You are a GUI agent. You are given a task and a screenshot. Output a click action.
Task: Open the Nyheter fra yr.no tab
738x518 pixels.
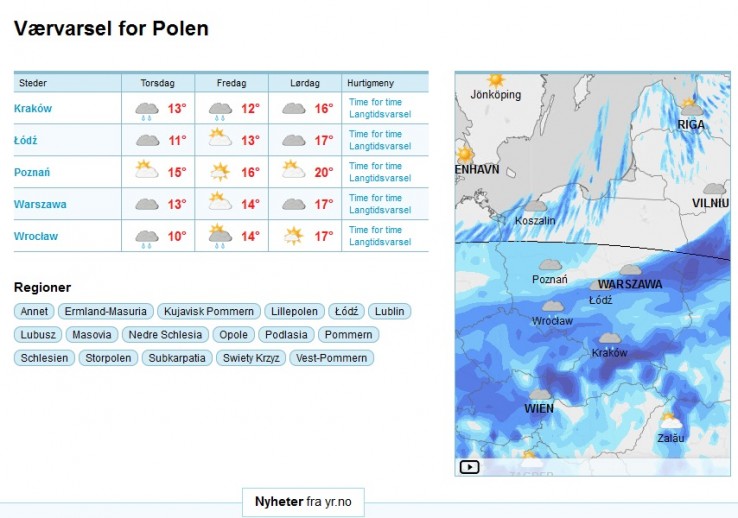[x=303, y=502]
